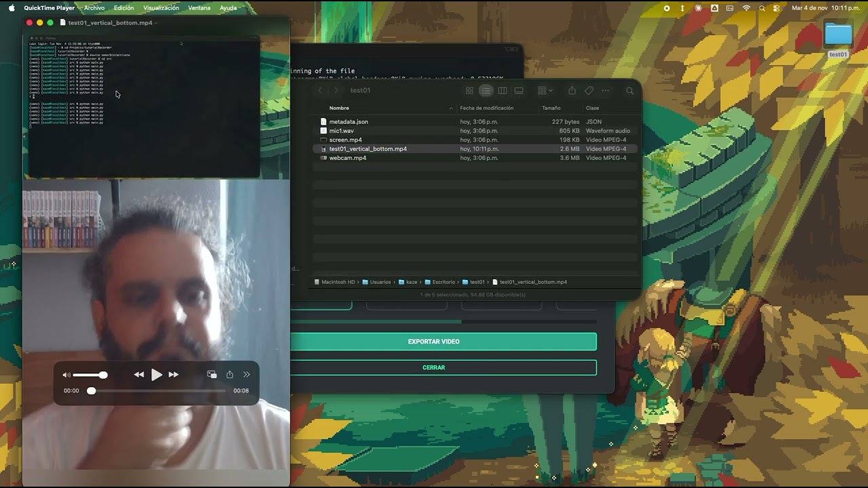Open the Finder search field
The width and height of the screenshot is (868, 488).
(x=629, y=90)
